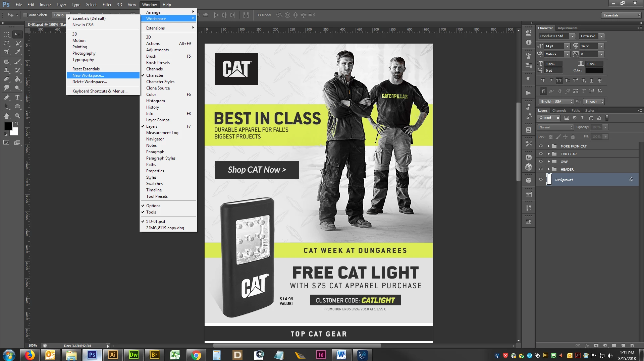Select the Horizontal Type tool

tap(17, 98)
